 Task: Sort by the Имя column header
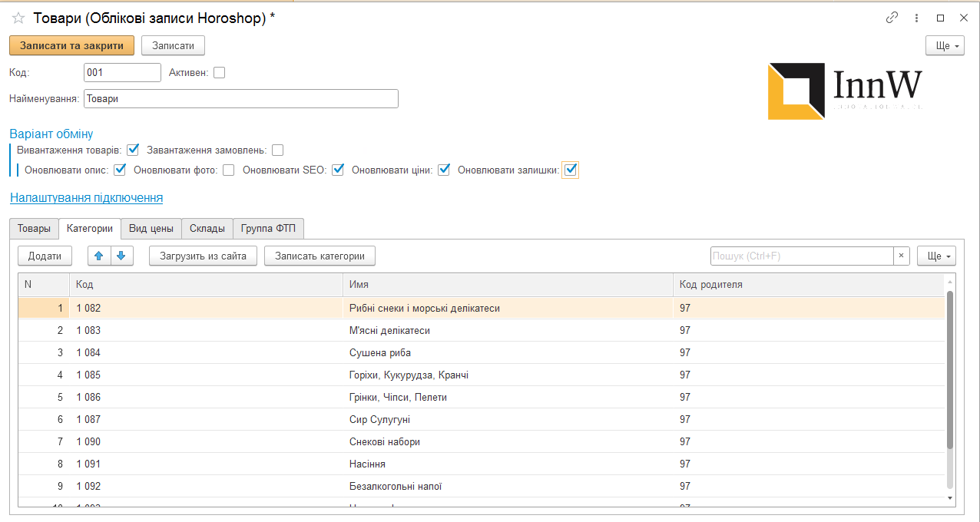coord(508,285)
